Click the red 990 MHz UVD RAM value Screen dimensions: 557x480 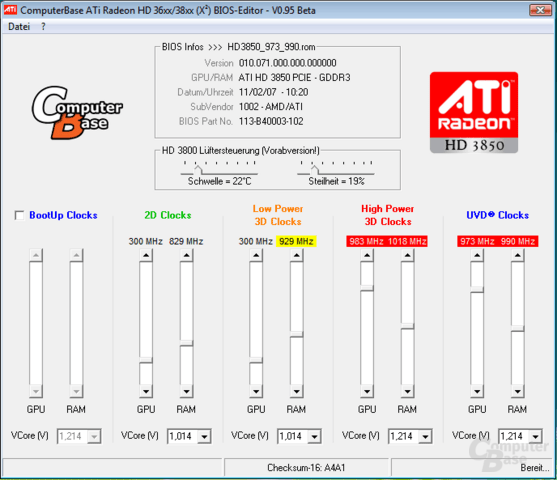click(518, 242)
